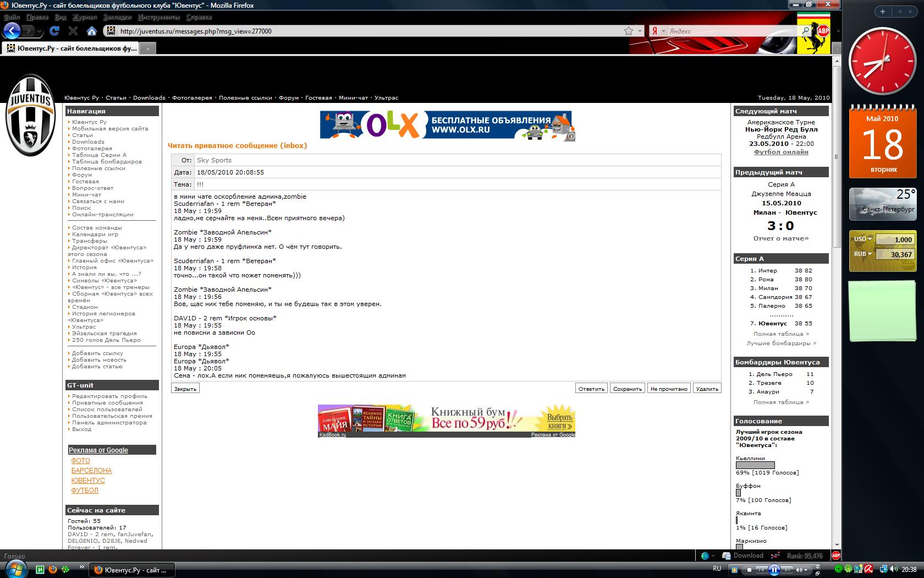Open the calendar gadget showing 18 вторник
This screenshot has width=924, height=578.
click(x=883, y=143)
